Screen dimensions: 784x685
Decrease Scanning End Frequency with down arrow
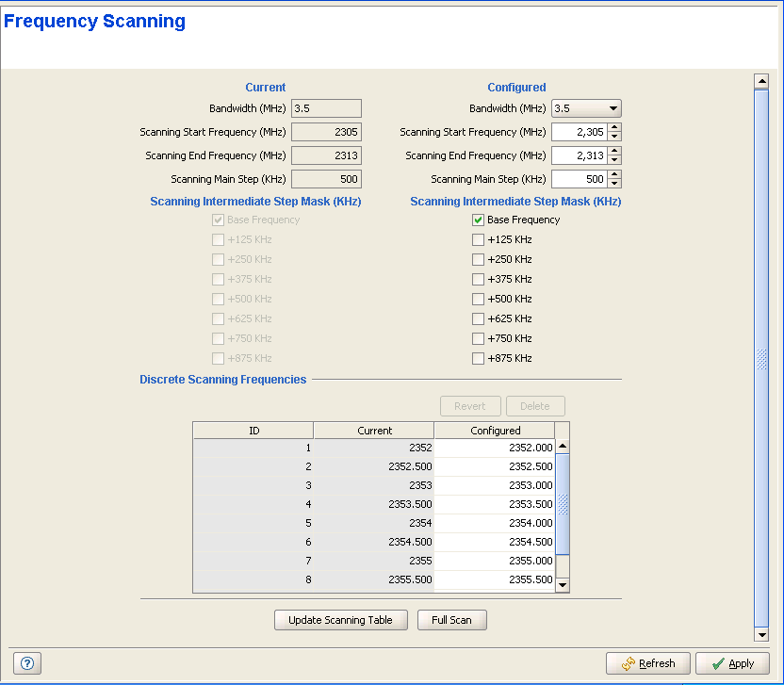614,160
